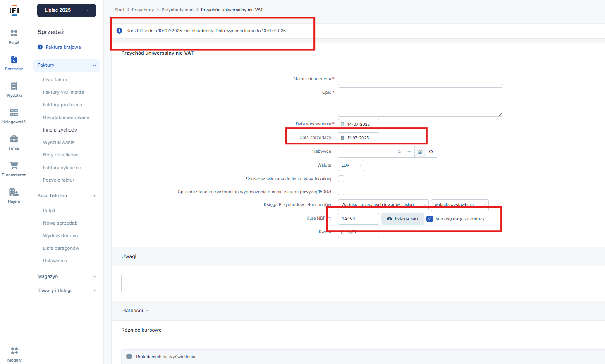Screen dimensions: 605x364
Task: Collapse the Faktury section
Action: (67, 65)
